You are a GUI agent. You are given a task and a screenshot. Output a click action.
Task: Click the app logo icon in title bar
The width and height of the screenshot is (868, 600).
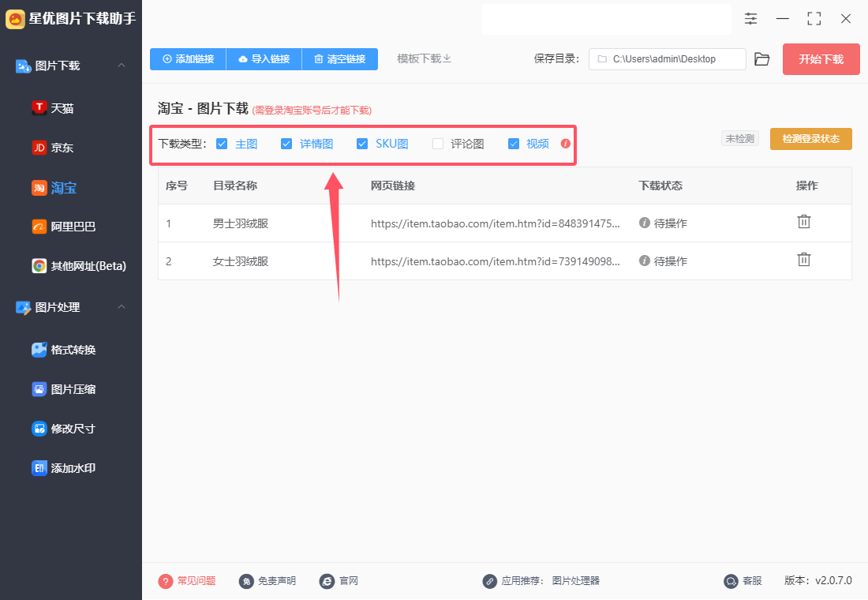pyautogui.click(x=15, y=19)
